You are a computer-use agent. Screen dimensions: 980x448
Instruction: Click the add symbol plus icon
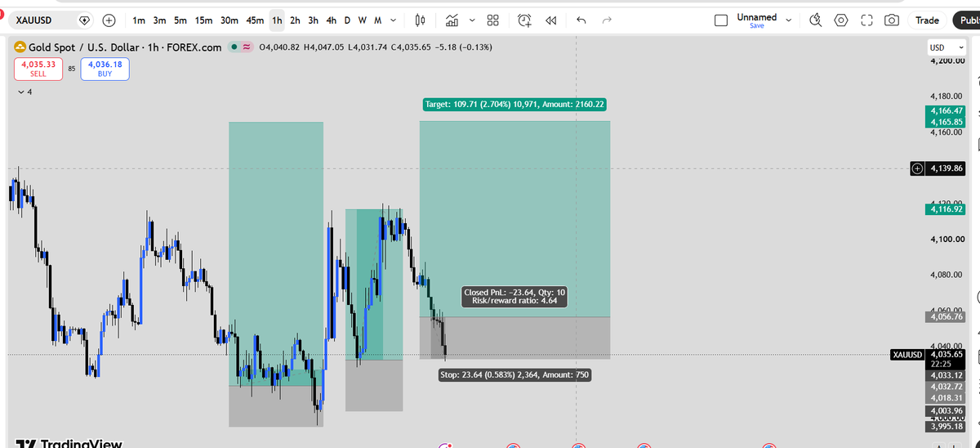109,20
